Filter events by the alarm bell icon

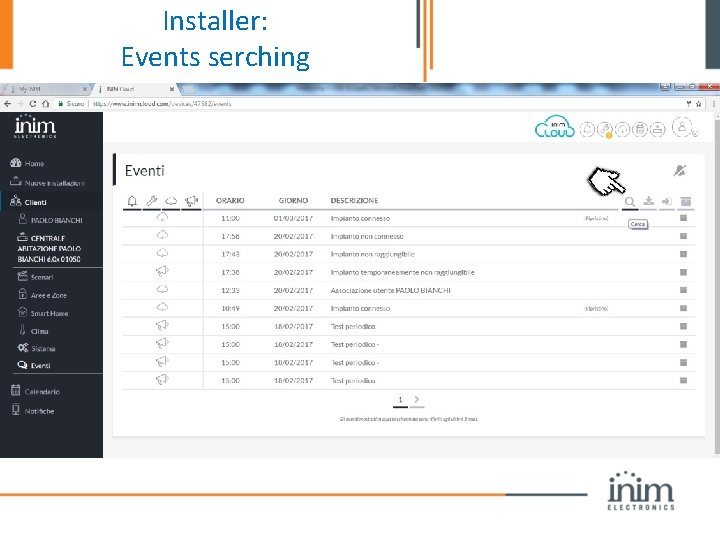point(132,201)
